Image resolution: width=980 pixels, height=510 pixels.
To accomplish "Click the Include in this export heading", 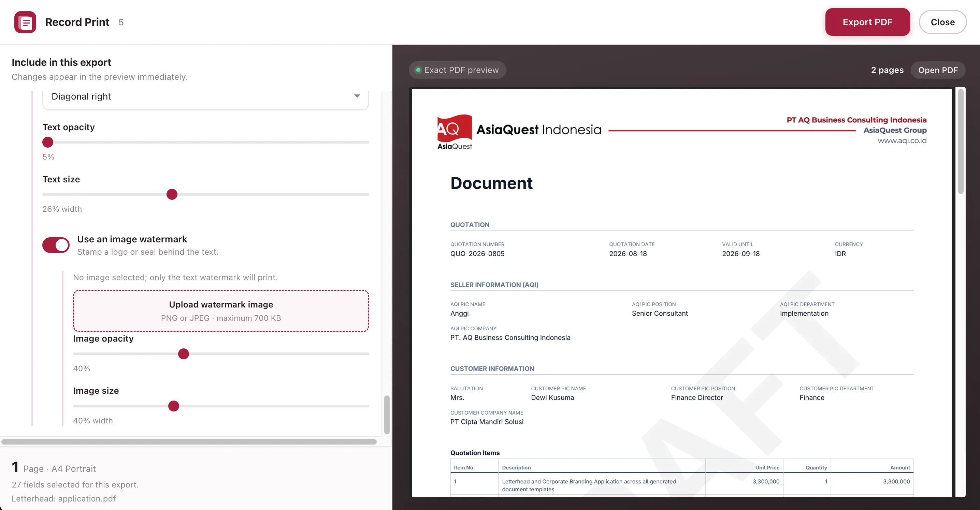I will [x=61, y=62].
